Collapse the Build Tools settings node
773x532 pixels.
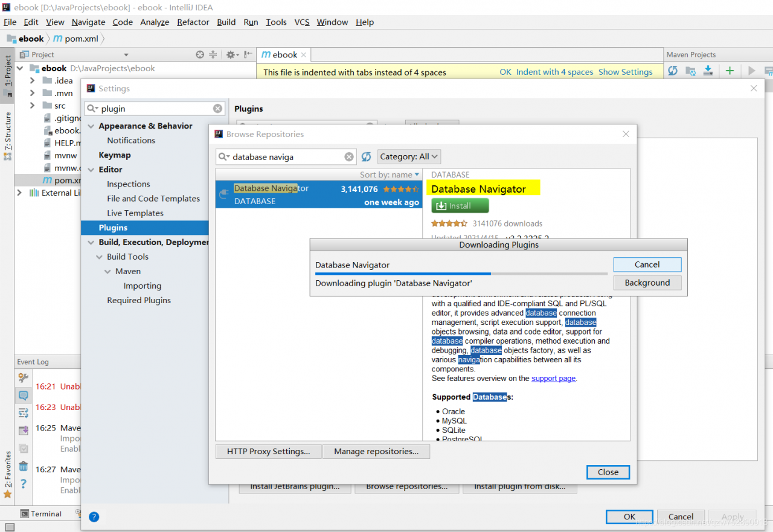point(100,257)
